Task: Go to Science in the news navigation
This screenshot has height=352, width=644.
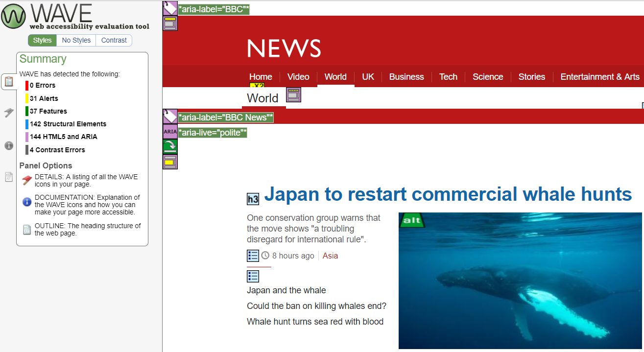Action: pyautogui.click(x=487, y=77)
